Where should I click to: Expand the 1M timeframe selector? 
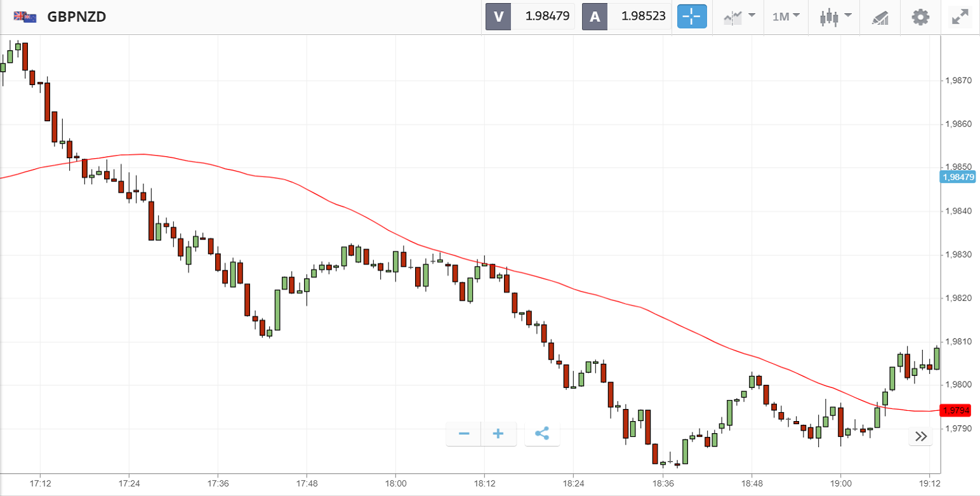click(786, 17)
